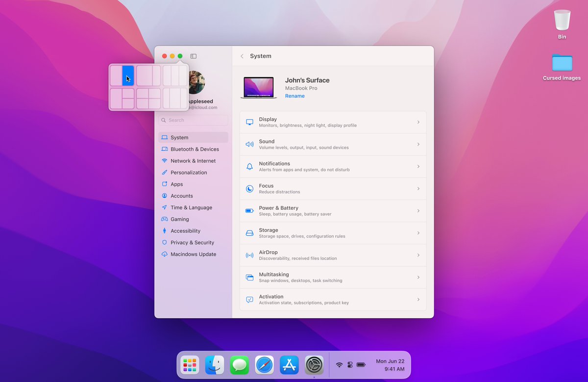Go to Privacy & Security
Viewport: 588px width, 382px height.
pos(193,243)
